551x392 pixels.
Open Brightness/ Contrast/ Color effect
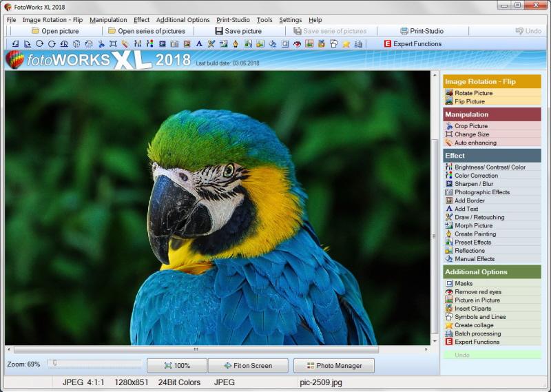coord(490,167)
